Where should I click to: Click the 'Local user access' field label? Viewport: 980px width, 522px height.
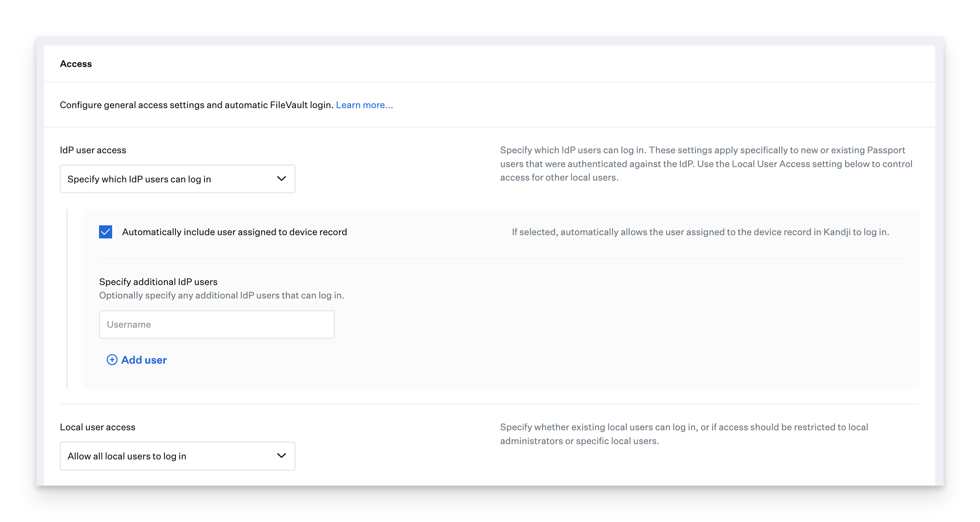coord(98,427)
